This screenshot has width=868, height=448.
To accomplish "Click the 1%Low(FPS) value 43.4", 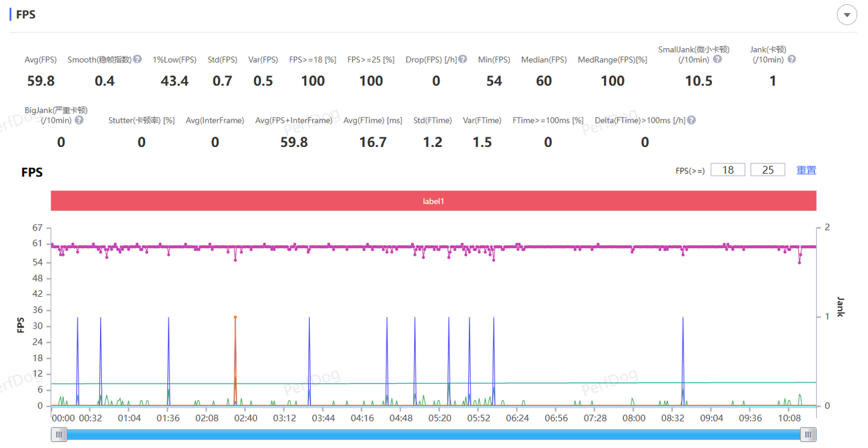I will (x=174, y=81).
